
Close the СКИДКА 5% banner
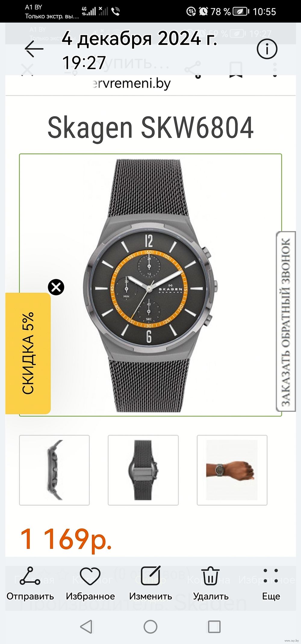56,287
